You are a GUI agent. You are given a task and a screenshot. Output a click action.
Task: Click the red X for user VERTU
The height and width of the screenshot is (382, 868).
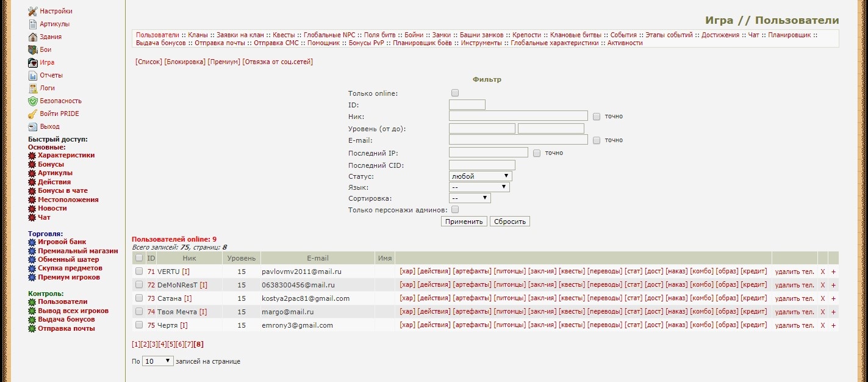822,272
